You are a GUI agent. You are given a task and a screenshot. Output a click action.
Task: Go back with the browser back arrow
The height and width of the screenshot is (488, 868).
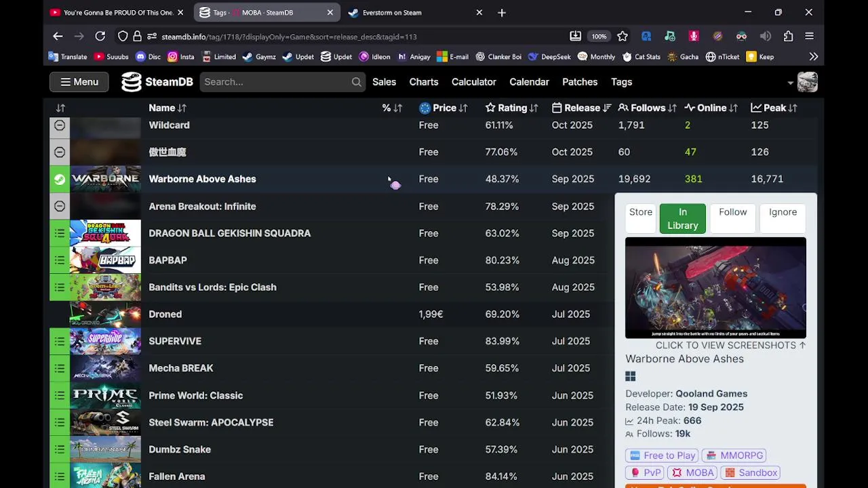(58, 37)
